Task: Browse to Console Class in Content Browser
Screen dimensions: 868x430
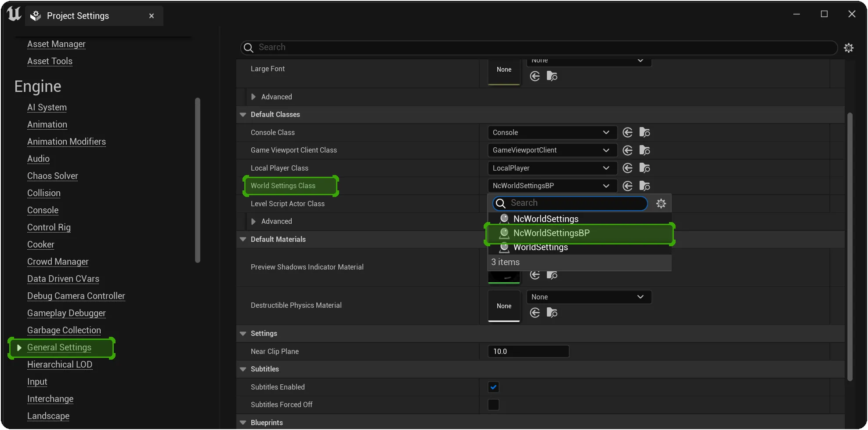Action: click(x=644, y=132)
